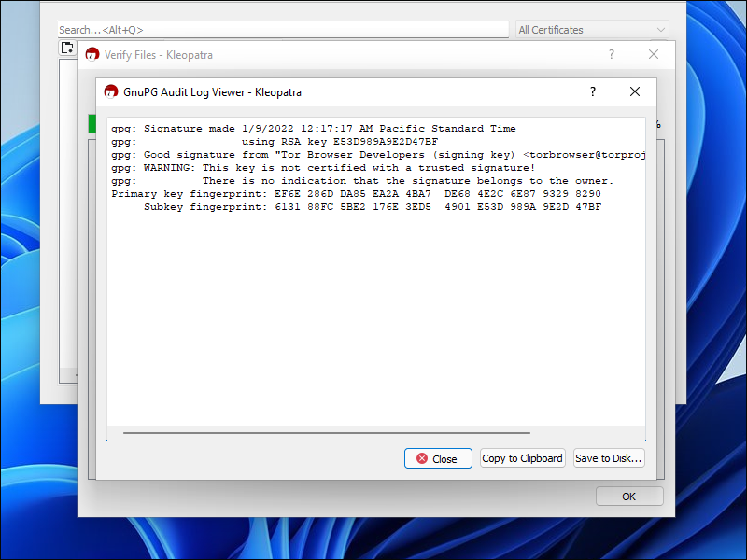Viewport: 747px width, 560px height.
Task: Click help question mark in Verify Files dialog
Action: point(612,55)
